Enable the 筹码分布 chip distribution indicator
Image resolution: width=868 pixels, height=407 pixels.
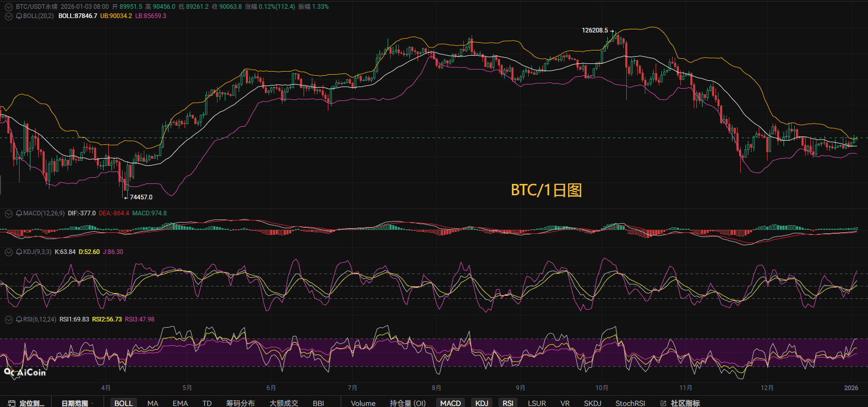pyautogui.click(x=240, y=403)
